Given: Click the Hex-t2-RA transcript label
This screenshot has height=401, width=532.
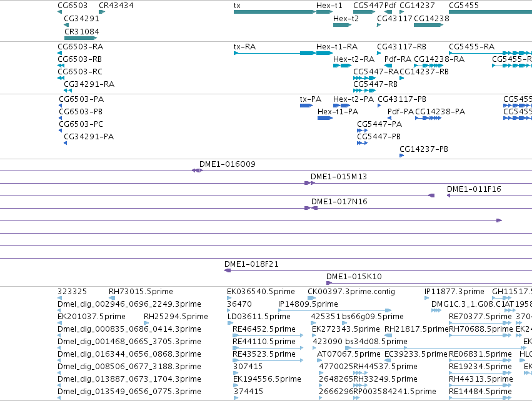Looking at the screenshot, I should [354, 59].
